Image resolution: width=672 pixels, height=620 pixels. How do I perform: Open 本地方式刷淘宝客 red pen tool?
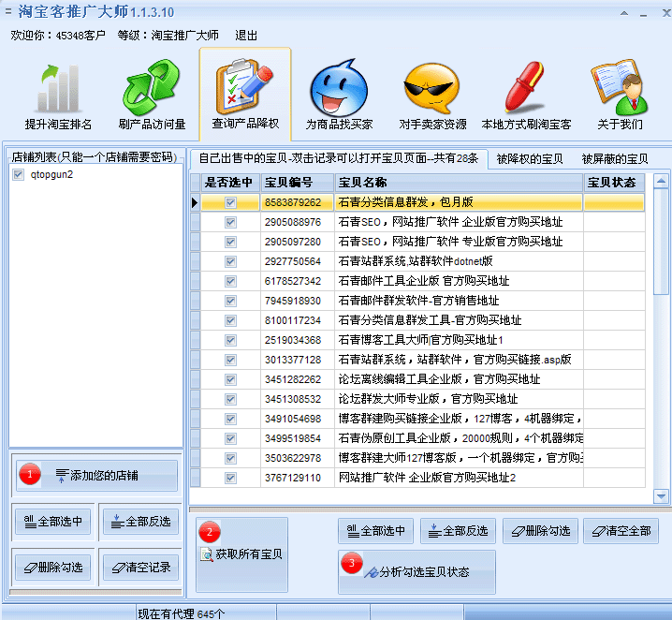pos(526,96)
